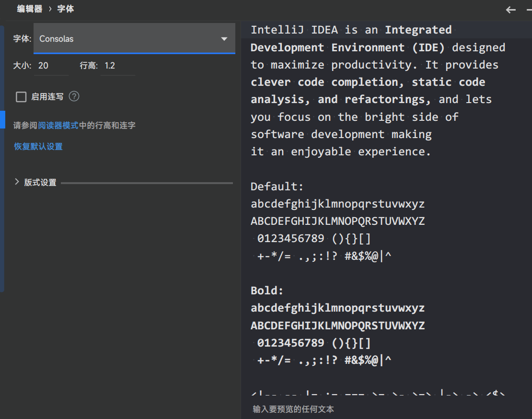Click the 'Default:' line in preview
This screenshot has height=419, width=532.
277,186
